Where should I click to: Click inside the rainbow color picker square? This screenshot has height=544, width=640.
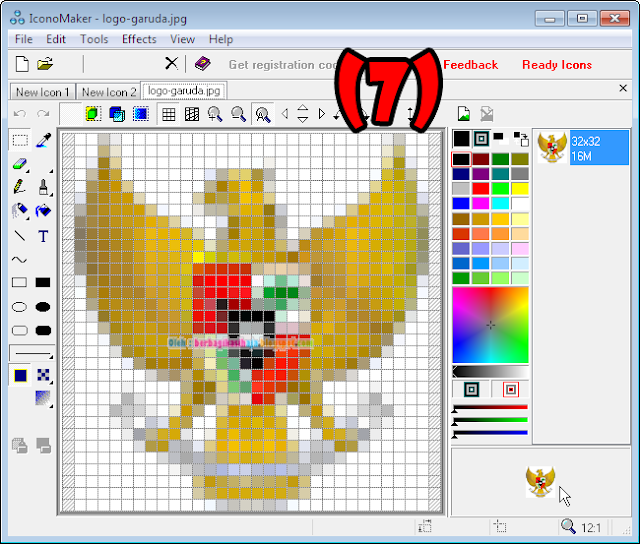490,325
